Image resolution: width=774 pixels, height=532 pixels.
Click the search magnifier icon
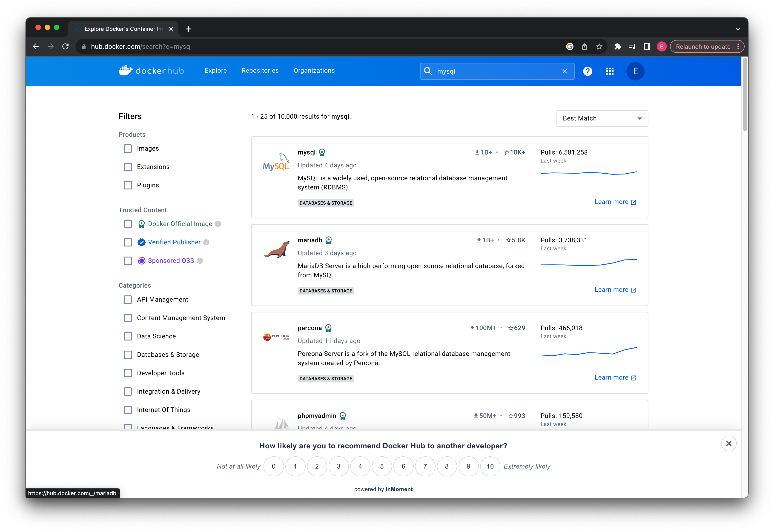(428, 71)
